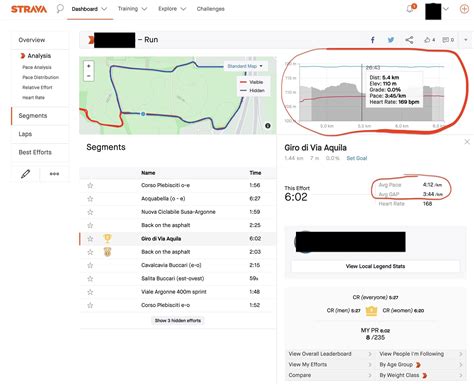Go to Challenges page
This screenshot has height=384, width=474.
click(x=210, y=9)
